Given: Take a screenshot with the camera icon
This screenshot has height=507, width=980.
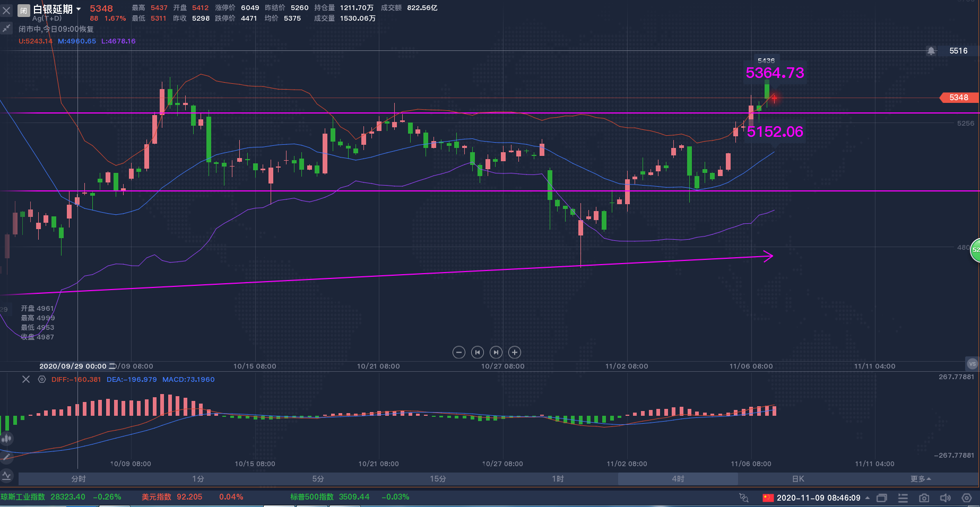Looking at the screenshot, I should [x=924, y=498].
